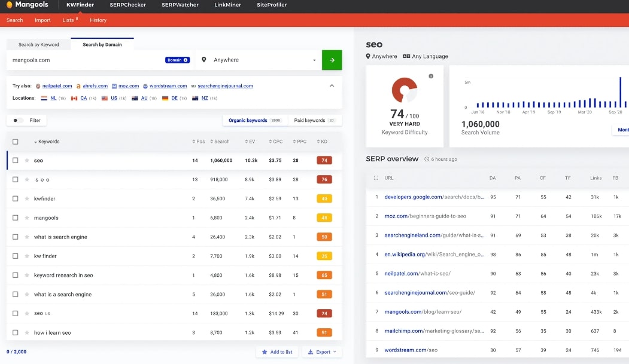
Task: Click the kwfinder KD 40 badge
Action: pyautogui.click(x=324, y=198)
